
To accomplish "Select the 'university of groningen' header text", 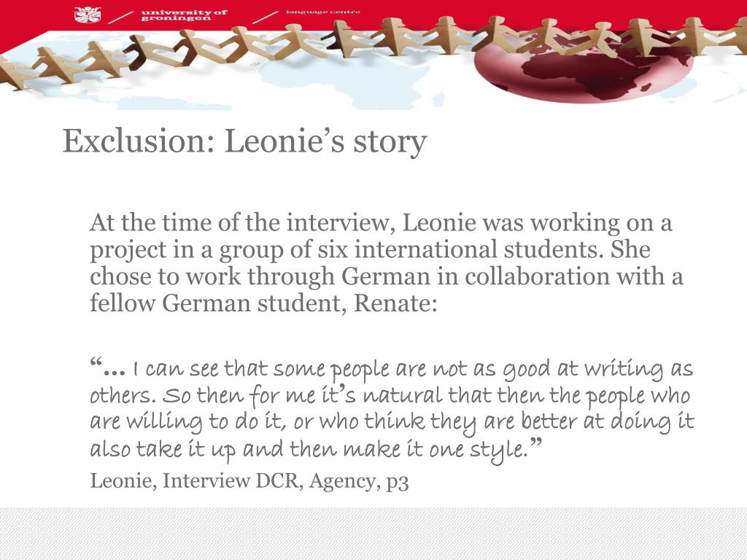I will [184, 15].
